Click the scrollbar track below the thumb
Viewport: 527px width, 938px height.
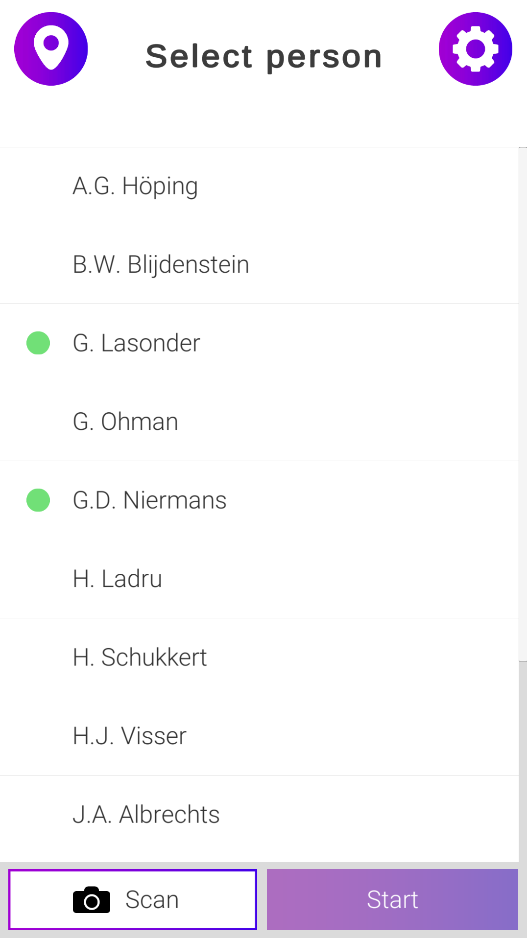point(523,761)
